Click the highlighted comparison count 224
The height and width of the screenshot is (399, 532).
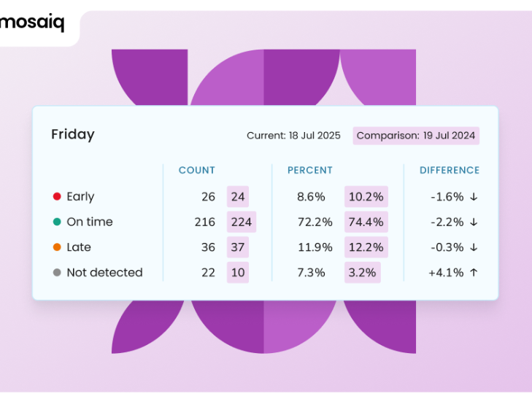pos(241,222)
